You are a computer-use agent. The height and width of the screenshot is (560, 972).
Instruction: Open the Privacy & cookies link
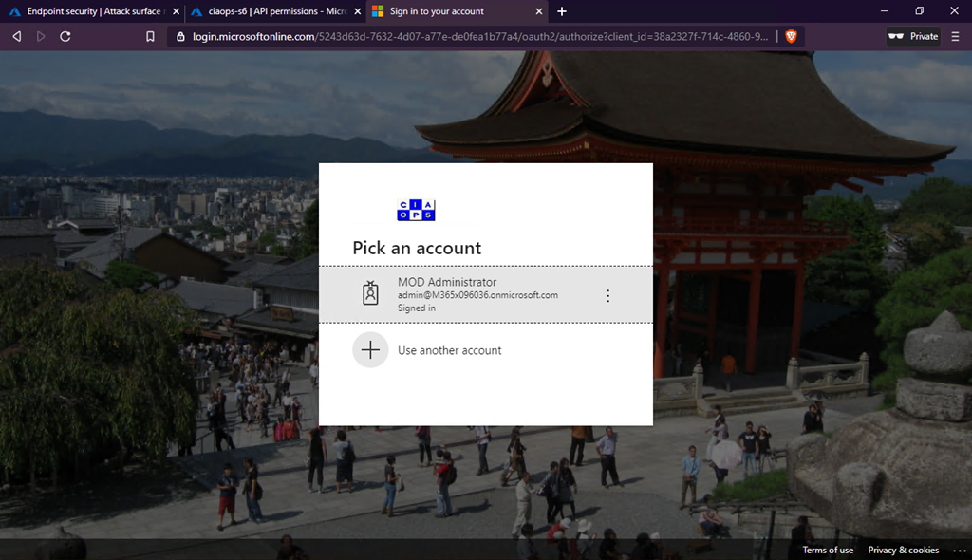903,551
